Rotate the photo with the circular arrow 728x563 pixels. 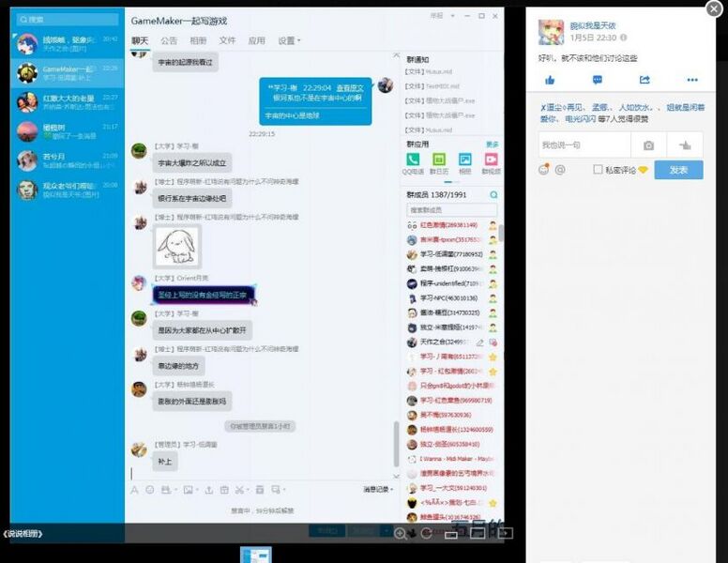click(426, 533)
